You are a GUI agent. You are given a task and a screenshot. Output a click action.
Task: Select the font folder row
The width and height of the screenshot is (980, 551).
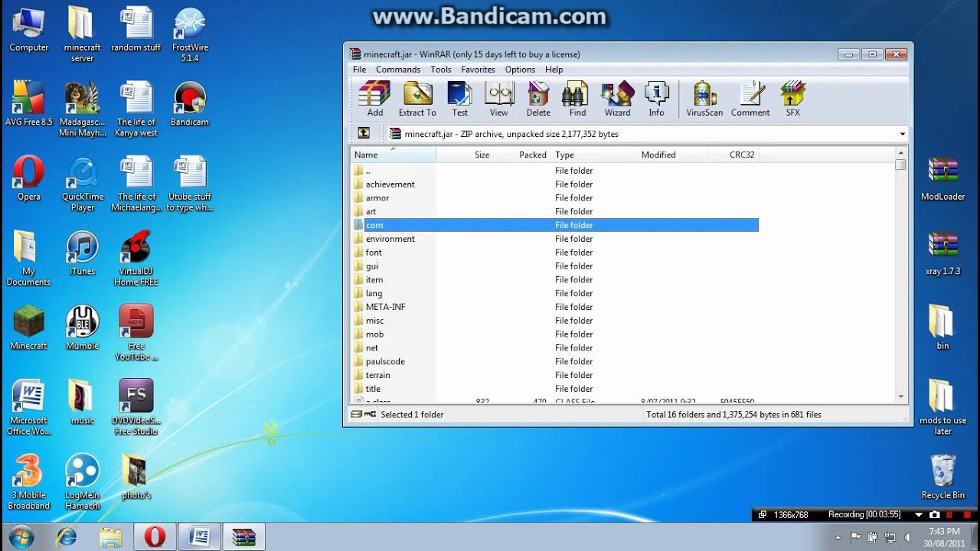click(x=555, y=253)
